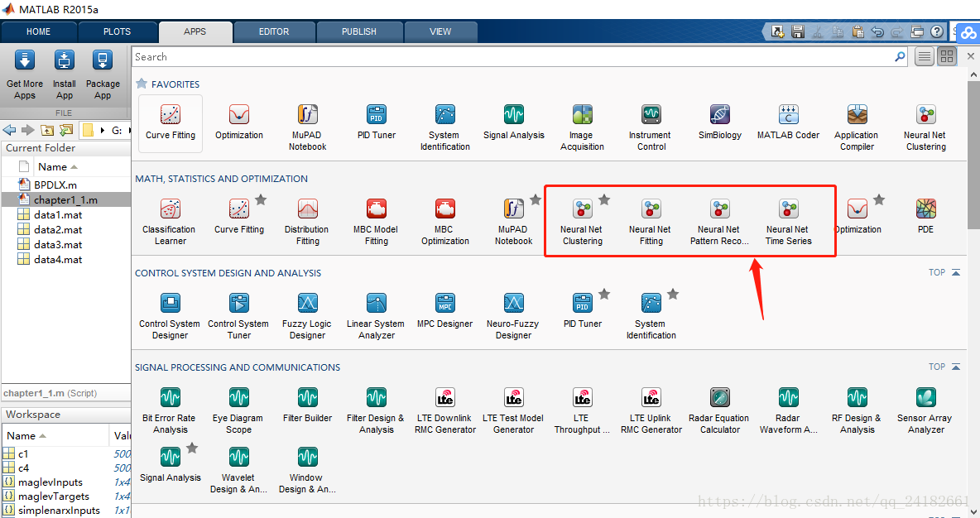Launch Neural Net Time Series app
The height and width of the screenshot is (518, 980).
tap(788, 223)
